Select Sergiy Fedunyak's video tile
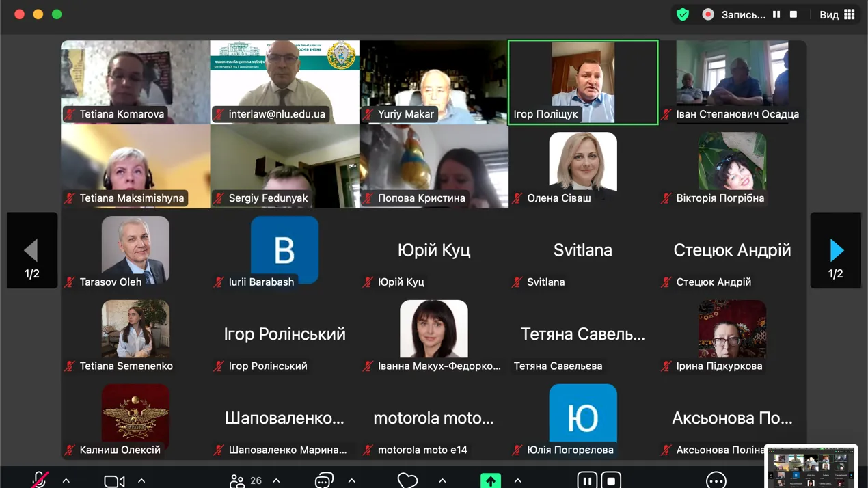Image resolution: width=868 pixels, height=488 pixels. 285,167
